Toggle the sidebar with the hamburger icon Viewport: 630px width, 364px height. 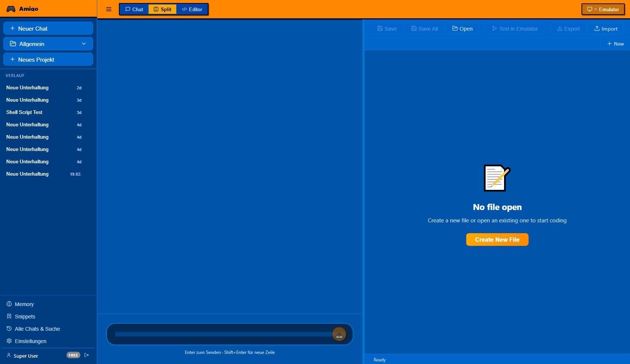pos(109,9)
